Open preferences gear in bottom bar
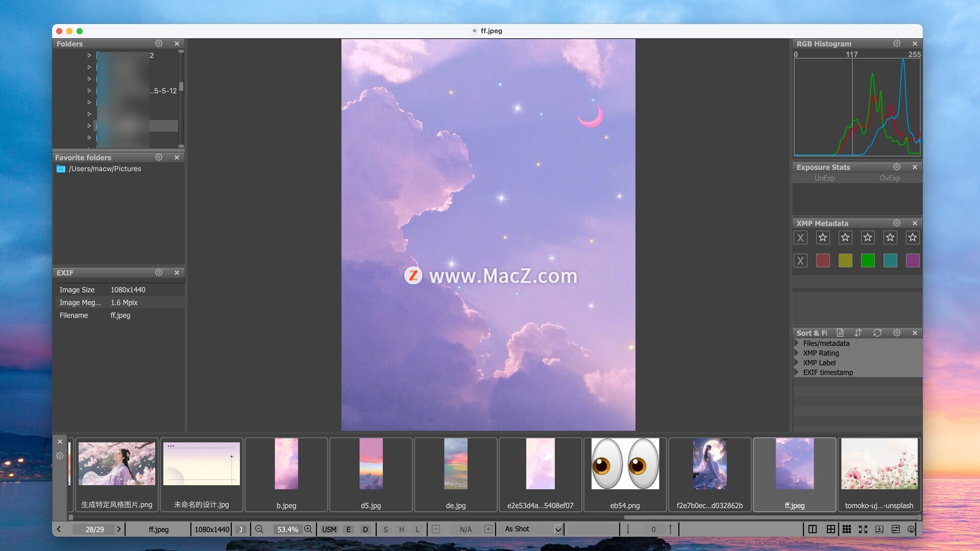The height and width of the screenshot is (551, 980). tap(911, 529)
